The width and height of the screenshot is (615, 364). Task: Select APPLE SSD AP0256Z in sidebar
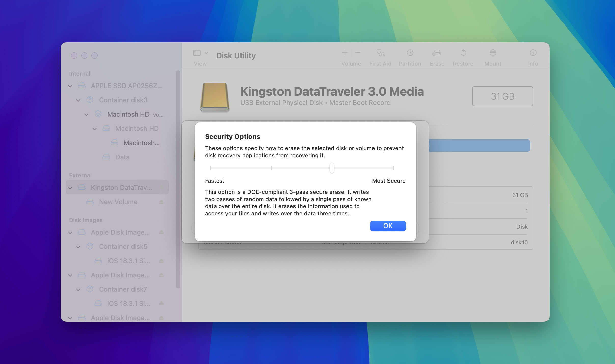click(117, 86)
